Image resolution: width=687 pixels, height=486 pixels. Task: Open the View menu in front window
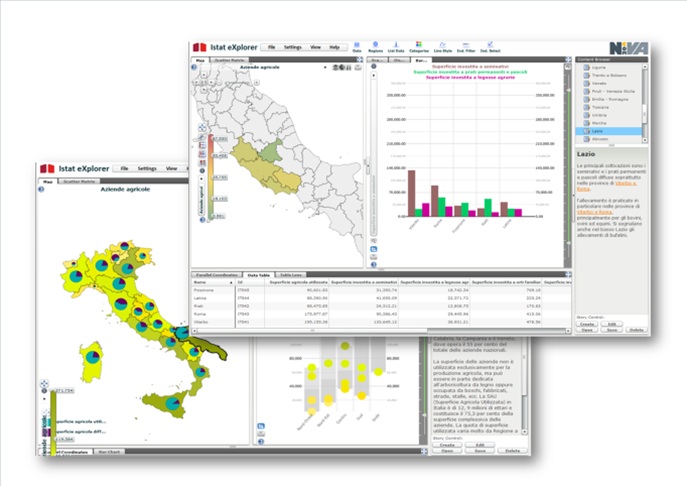point(315,47)
